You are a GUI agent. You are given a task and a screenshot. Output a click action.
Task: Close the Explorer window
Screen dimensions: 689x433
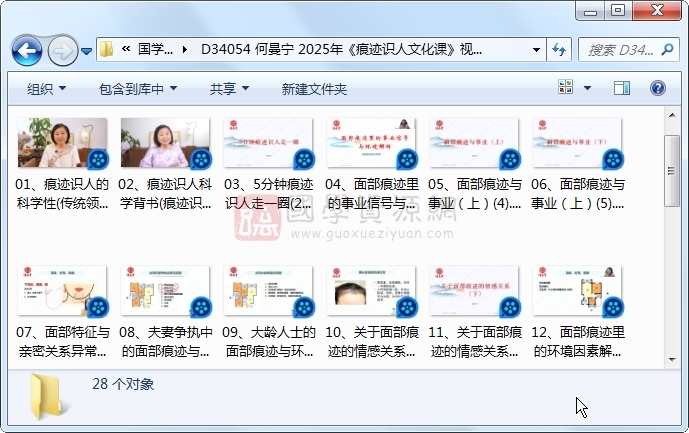click(657, 11)
